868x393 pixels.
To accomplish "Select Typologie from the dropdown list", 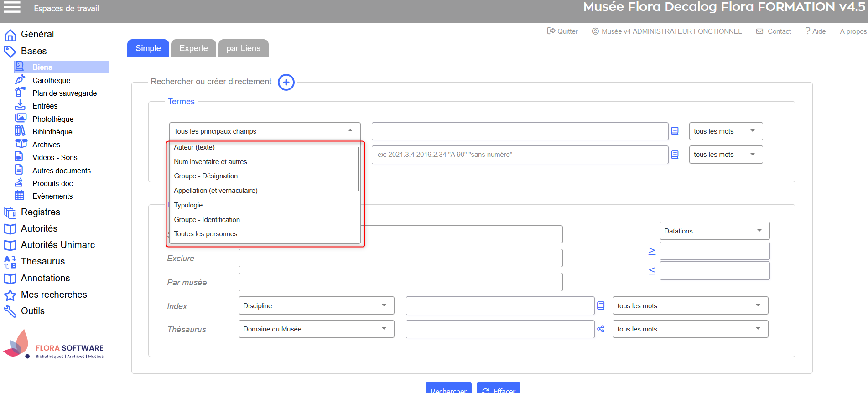I will click(x=188, y=205).
